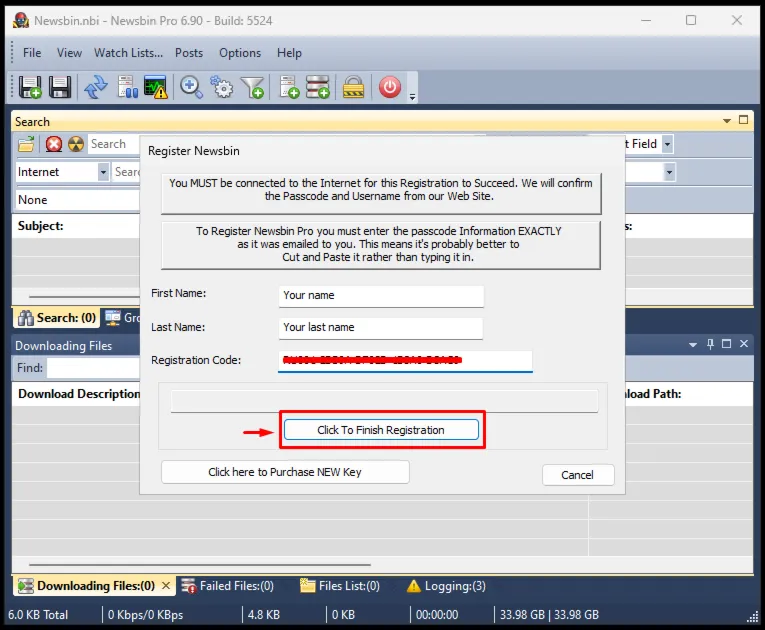The height and width of the screenshot is (630, 765).
Task: Click the 33.98 GB | 33.98 GB status entry
Action: click(549, 615)
